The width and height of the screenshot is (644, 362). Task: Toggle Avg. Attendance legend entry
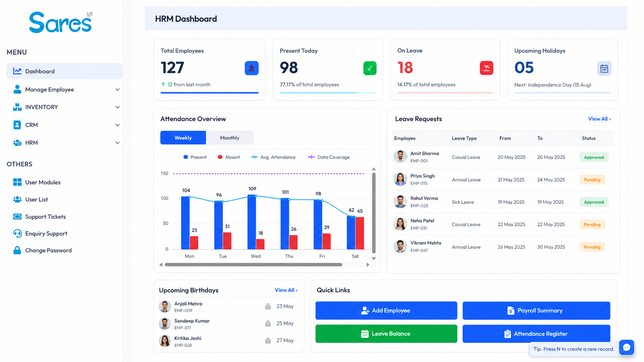click(x=273, y=157)
